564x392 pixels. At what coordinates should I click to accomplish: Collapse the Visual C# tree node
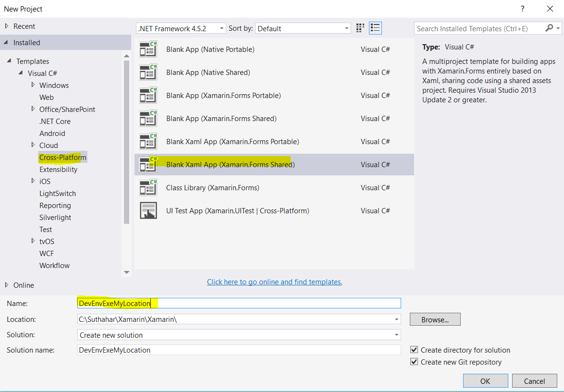tap(21, 73)
